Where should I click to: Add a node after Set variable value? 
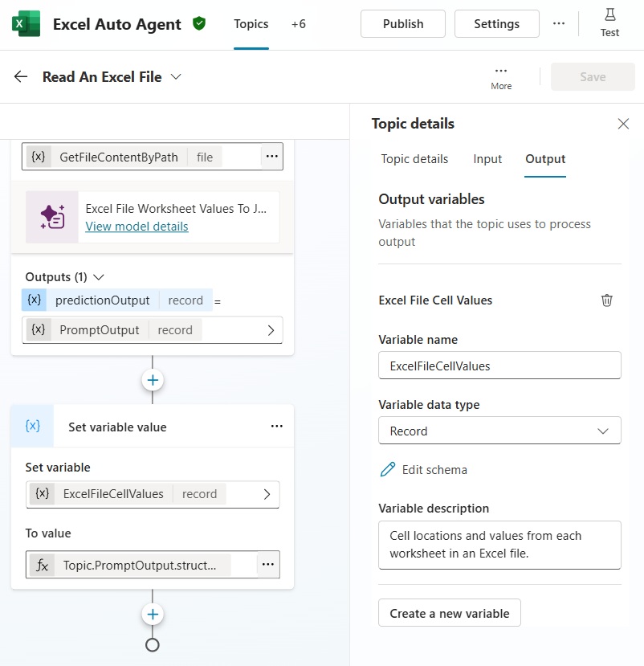(153, 615)
